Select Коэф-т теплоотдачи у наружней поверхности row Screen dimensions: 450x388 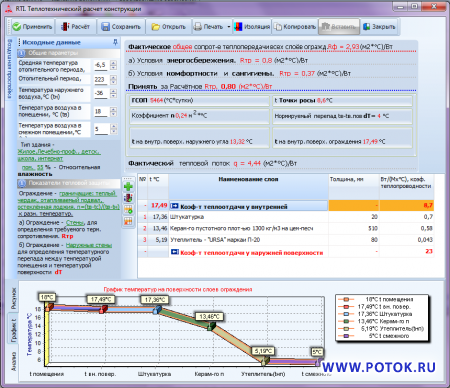point(286,252)
